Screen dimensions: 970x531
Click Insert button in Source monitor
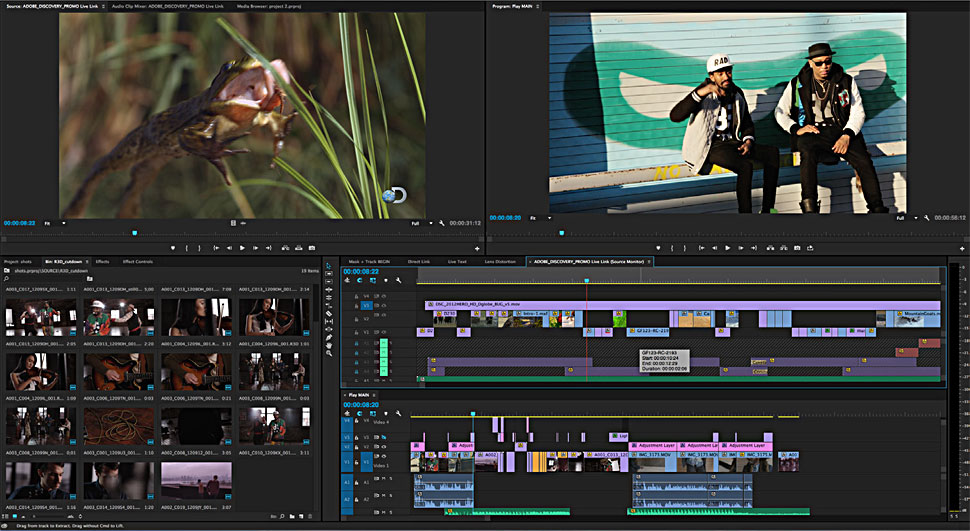(x=285, y=248)
